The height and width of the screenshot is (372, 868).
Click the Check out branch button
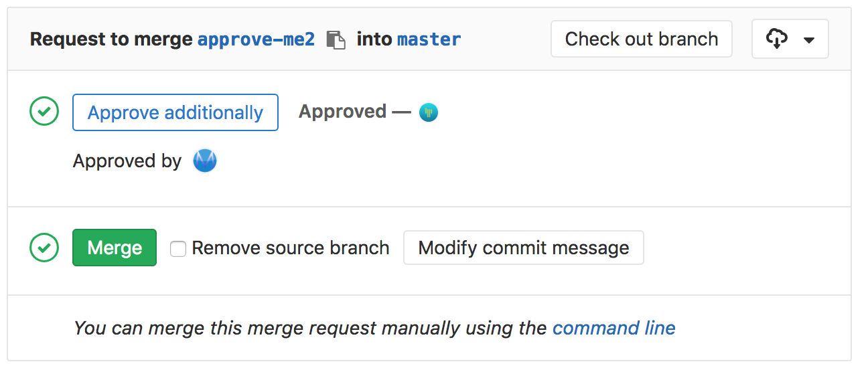(642, 39)
